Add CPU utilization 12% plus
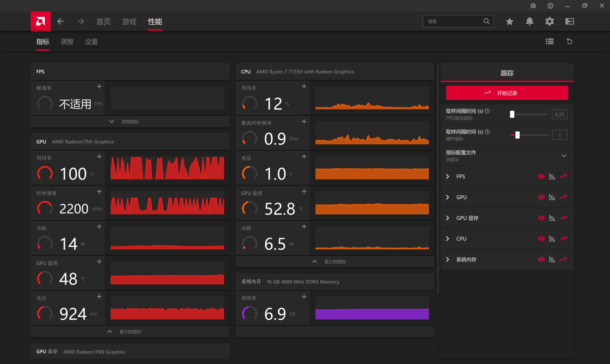The image size is (610, 364). [304, 86]
